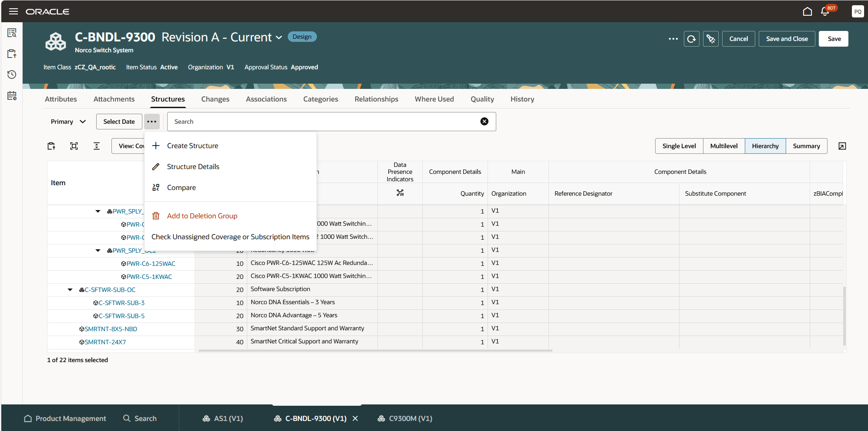
Task: Click the fit-to-frame toolbar icon
Action: point(74,146)
